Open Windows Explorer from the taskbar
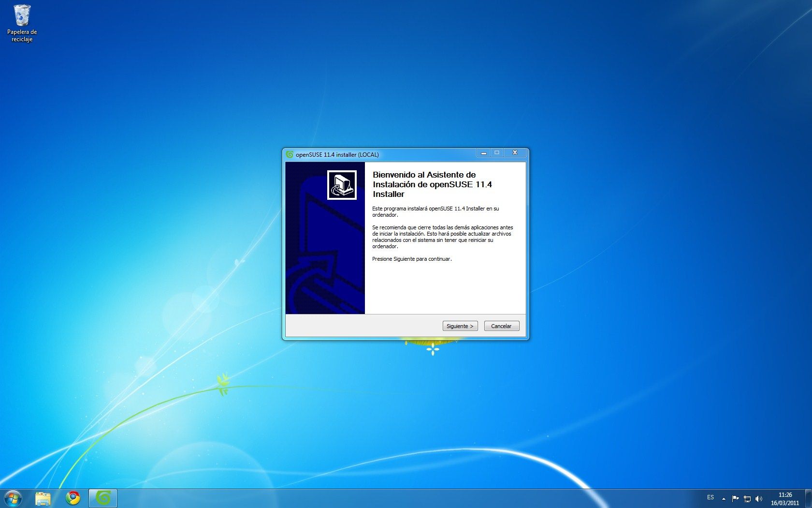The image size is (812, 508). (x=43, y=498)
